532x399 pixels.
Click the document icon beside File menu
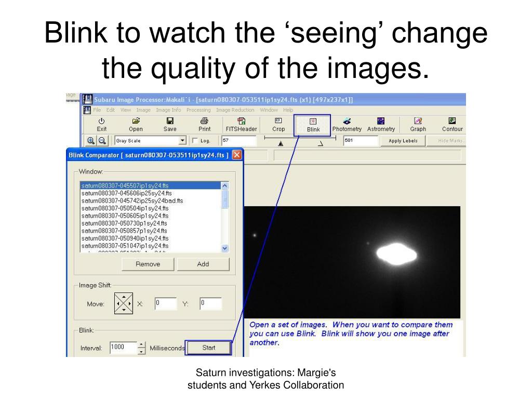(87, 110)
